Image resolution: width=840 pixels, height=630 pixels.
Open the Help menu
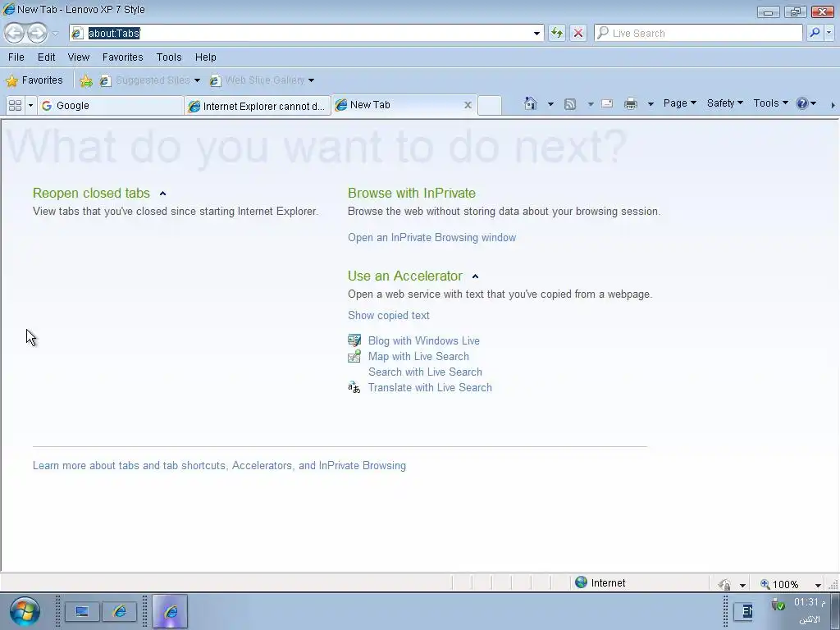click(x=205, y=57)
